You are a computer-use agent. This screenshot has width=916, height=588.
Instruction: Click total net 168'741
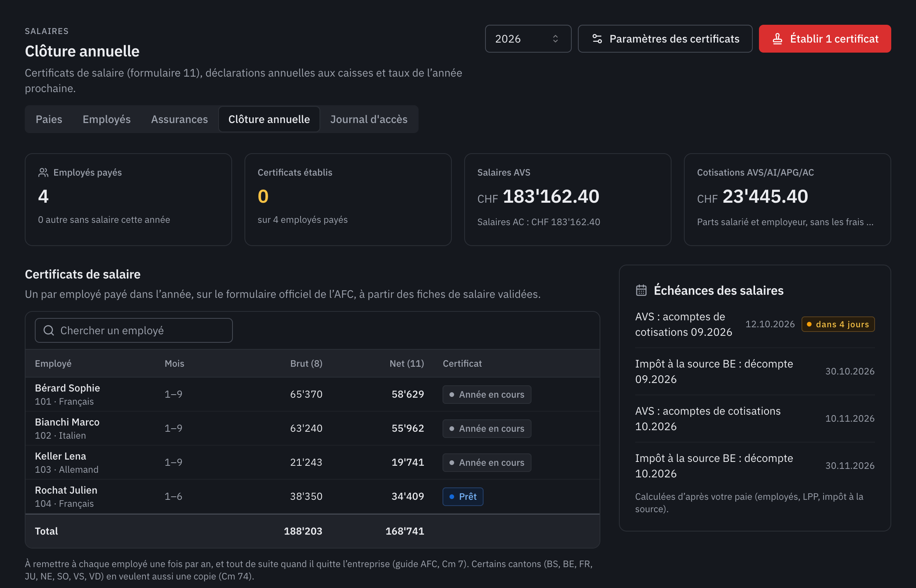click(x=405, y=531)
